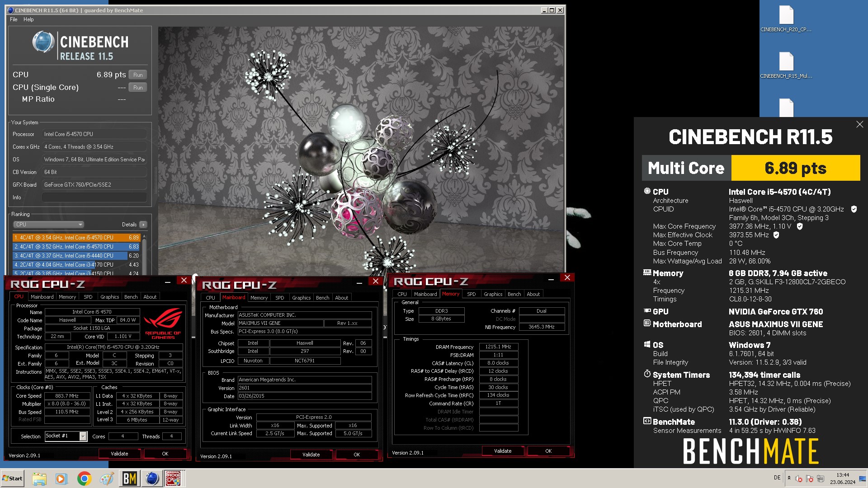Select the CINEBENCH_R15_Mul... desktop file icon
868x488 pixels.
click(786, 66)
